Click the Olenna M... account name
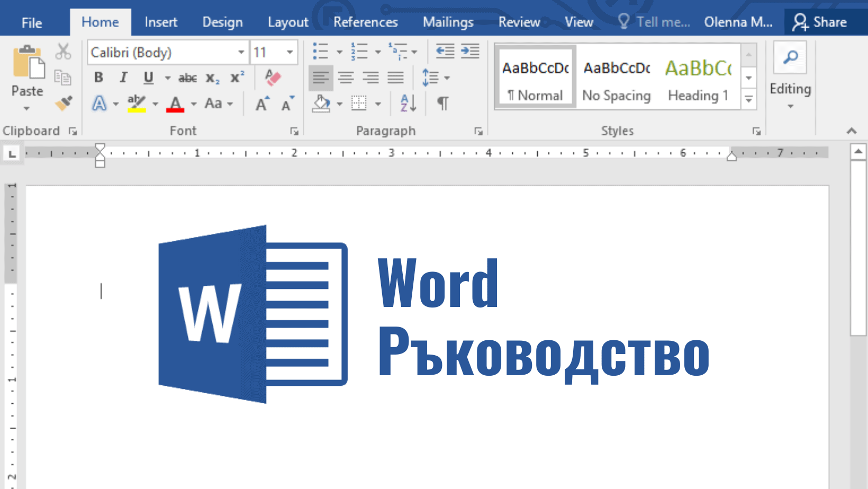 738,22
